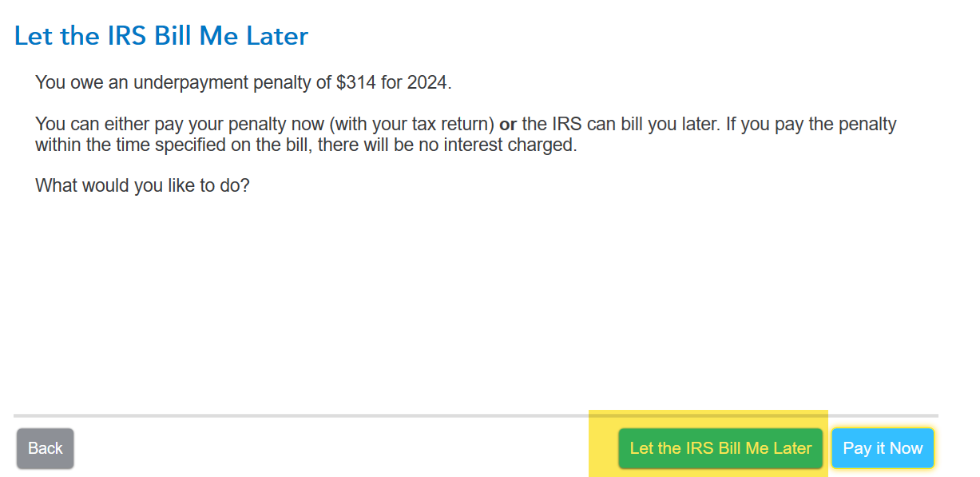Image resolution: width=980 pixels, height=477 pixels.
Task: Click the horizontal divider above the buttons
Action: point(476,415)
